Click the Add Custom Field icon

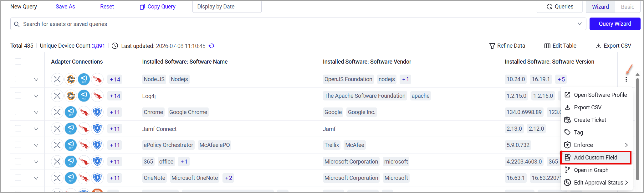[567, 157]
